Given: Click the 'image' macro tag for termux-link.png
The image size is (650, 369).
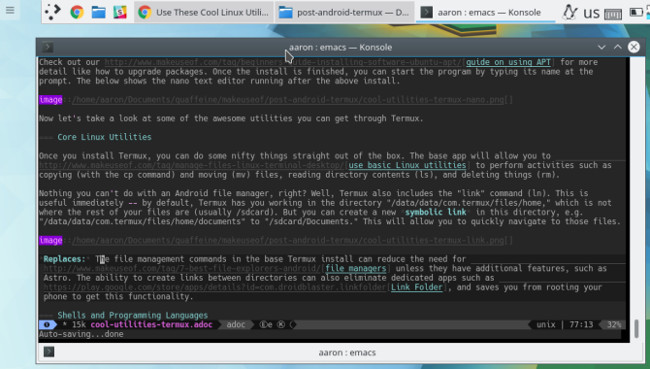Looking at the screenshot, I should (x=51, y=240).
